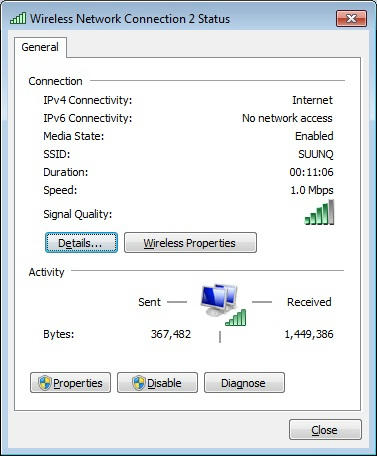Click the shield icon on Properties button
377x456 pixels.
(x=45, y=383)
